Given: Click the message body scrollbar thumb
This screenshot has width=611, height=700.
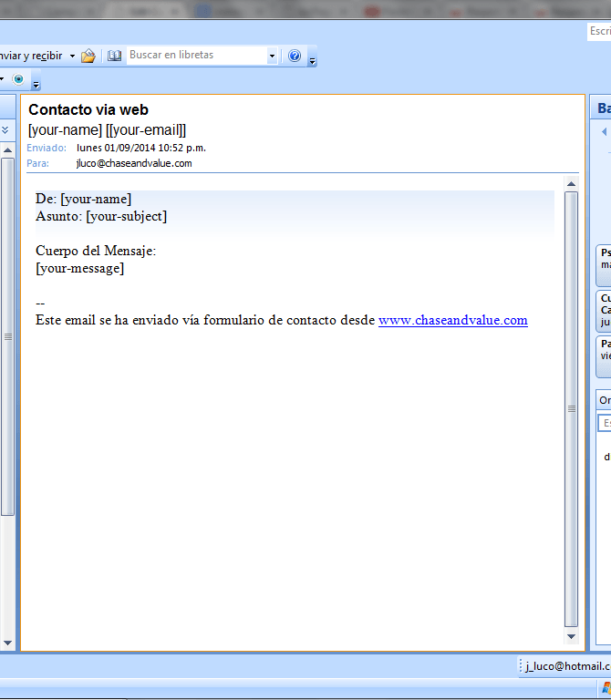Looking at the screenshot, I should point(571,409).
